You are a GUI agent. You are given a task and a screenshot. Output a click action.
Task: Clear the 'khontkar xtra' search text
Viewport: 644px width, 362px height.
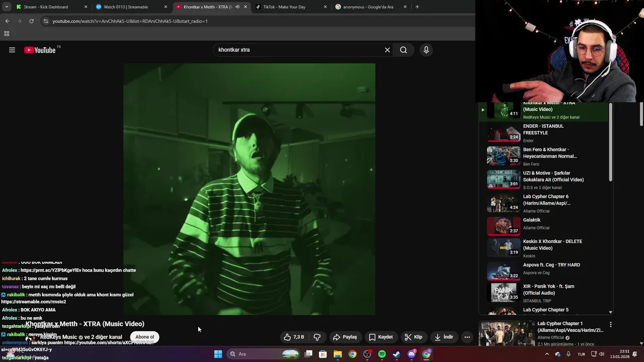tap(387, 50)
